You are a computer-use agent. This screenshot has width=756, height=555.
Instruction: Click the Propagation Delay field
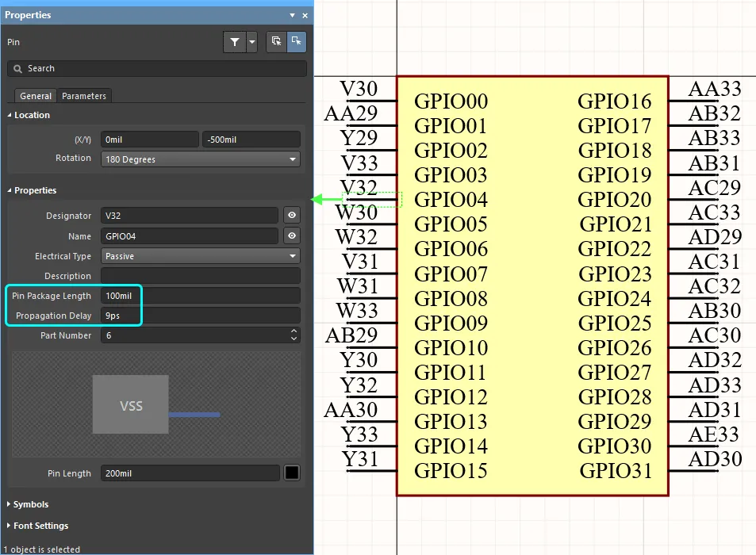[x=201, y=316]
